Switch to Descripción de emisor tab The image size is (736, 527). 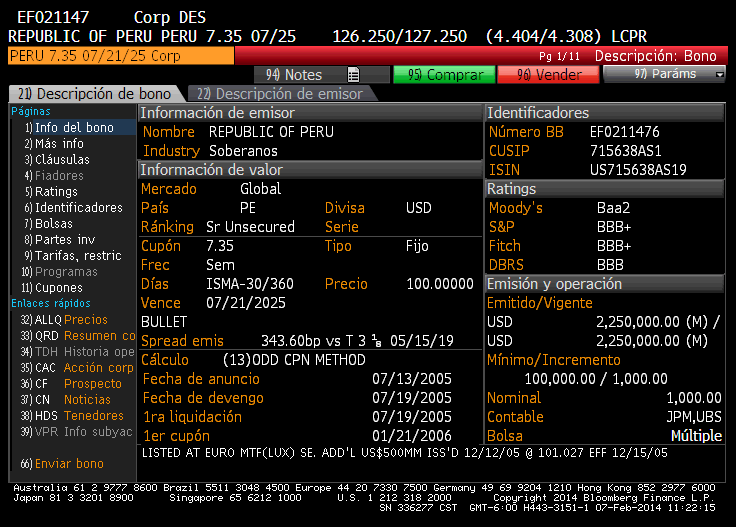tap(279, 94)
